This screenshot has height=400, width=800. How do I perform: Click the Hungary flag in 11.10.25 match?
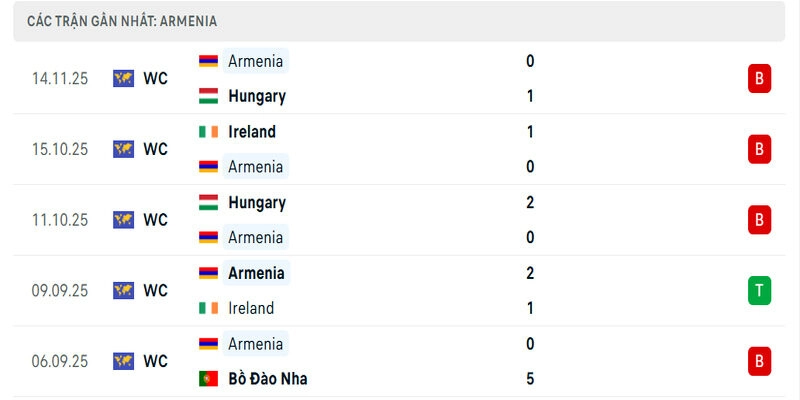(208, 202)
